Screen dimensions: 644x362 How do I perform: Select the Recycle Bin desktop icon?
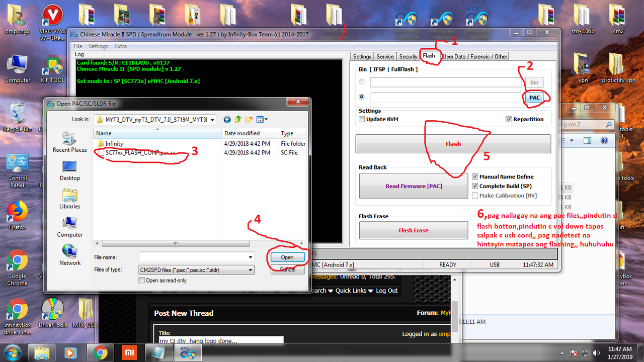coord(17,117)
